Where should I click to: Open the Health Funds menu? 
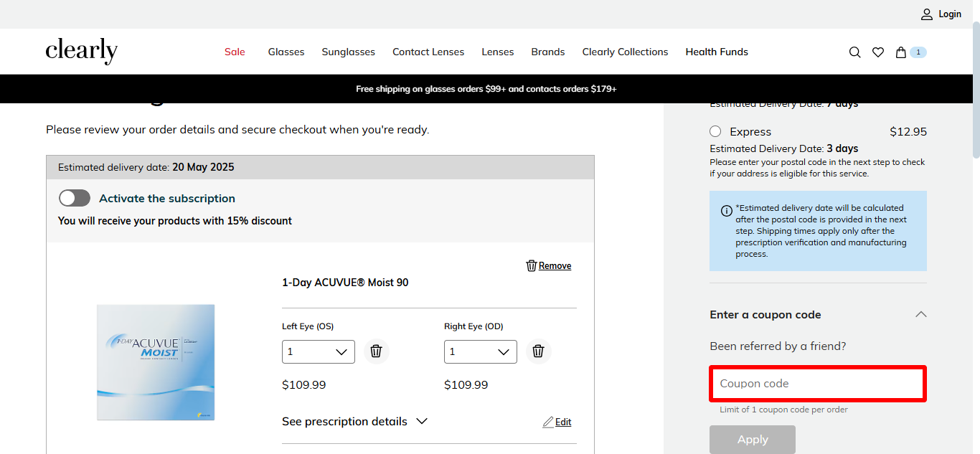tap(717, 52)
